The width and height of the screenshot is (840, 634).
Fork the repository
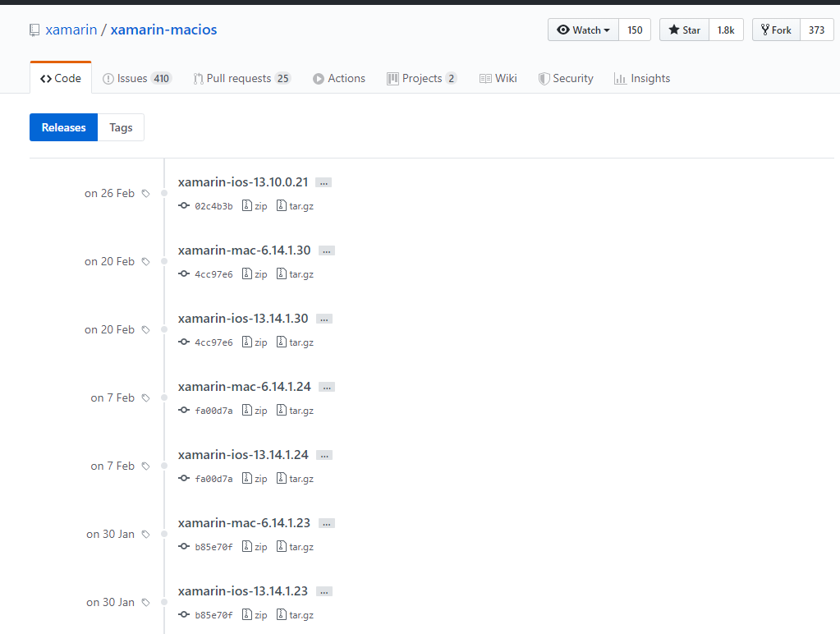[x=776, y=30]
